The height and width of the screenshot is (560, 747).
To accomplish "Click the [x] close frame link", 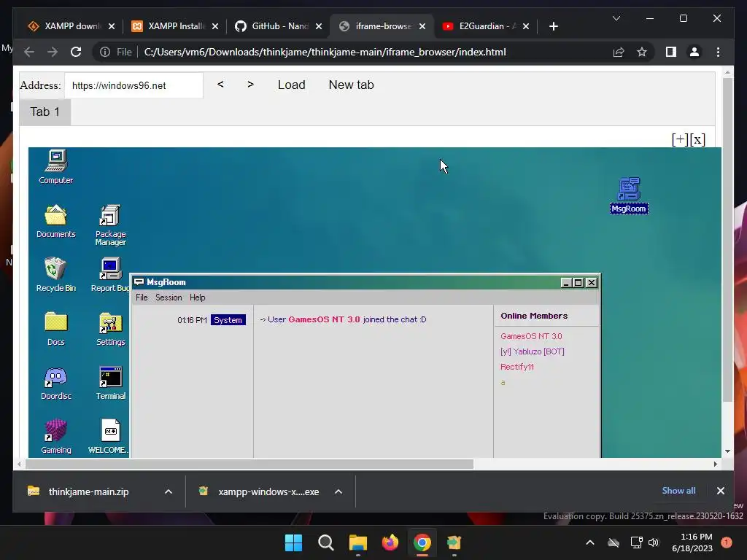I will (697, 139).
